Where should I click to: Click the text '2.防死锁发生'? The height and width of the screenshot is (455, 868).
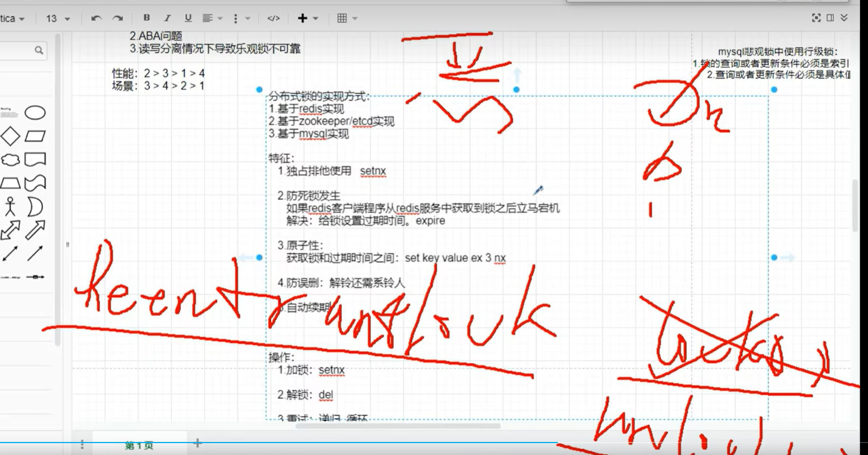[x=309, y=195]
